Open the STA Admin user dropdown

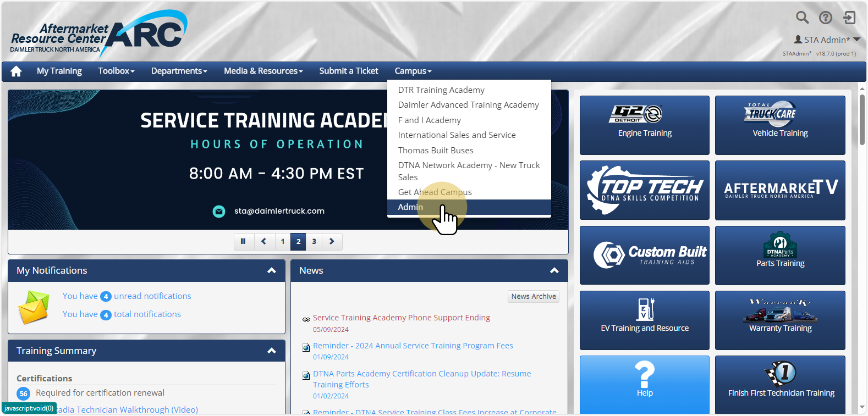point(827,40)
